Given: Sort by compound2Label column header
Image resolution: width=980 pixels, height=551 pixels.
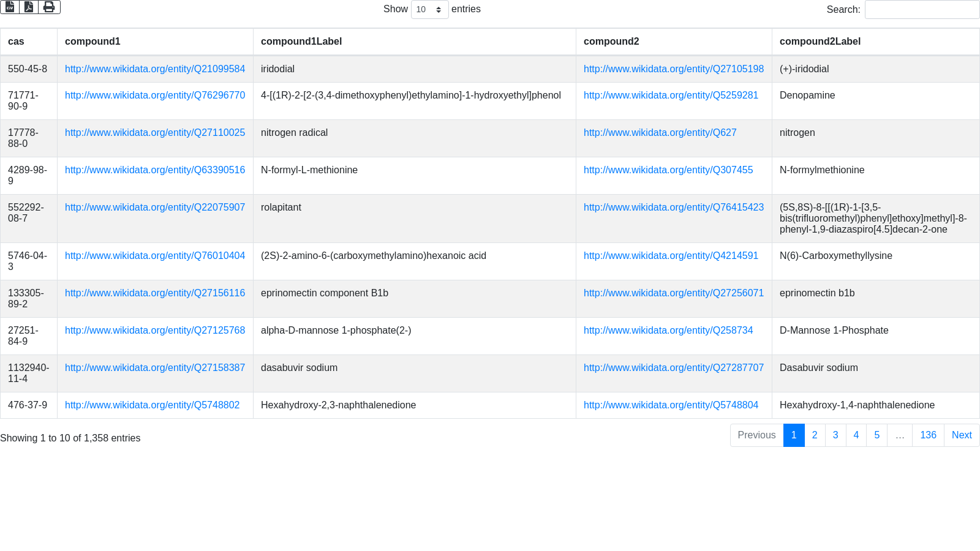Looking at the screenshot, I should [820, 42].
